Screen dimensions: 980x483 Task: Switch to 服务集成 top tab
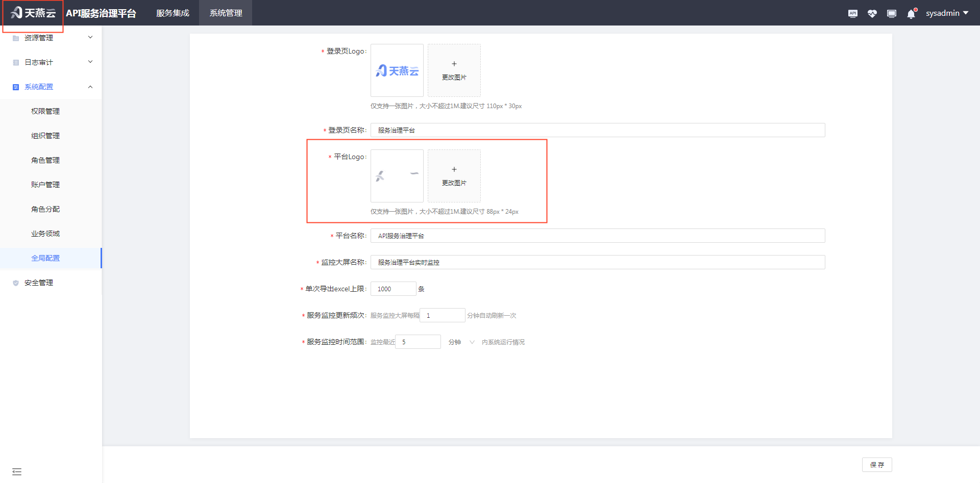click(x=173, y=13)
